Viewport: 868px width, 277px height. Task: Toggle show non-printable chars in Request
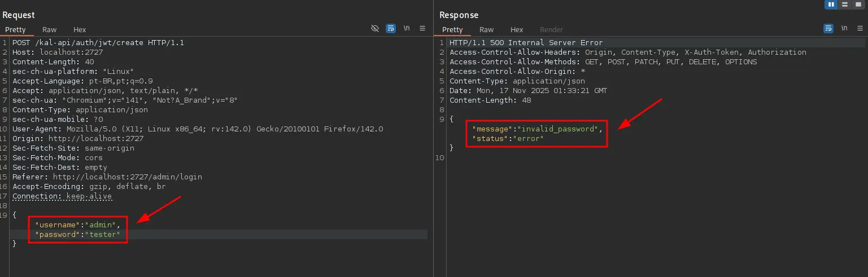click(407, 28)
